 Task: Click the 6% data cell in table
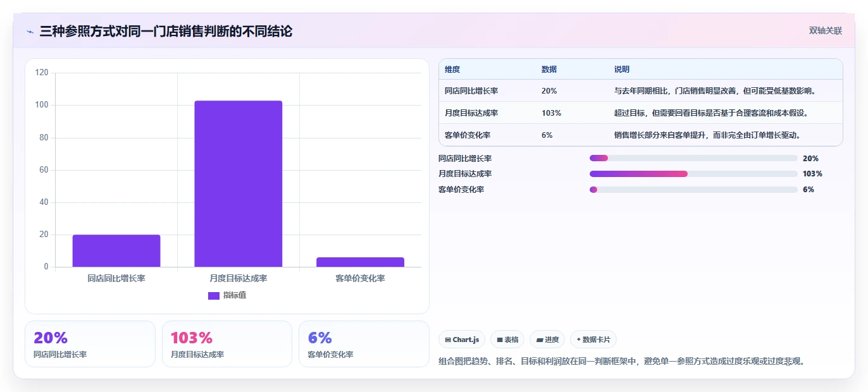click(547, 135)
